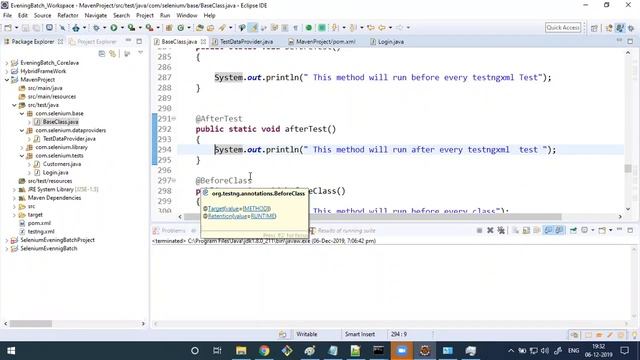Select Customers.java in package tree
This screenshot has height=360, width=640.
tap(62, 164)
